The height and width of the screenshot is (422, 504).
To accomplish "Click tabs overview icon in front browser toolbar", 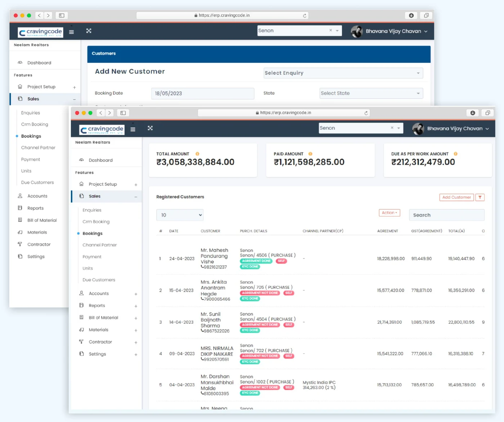I will point(487,113).
